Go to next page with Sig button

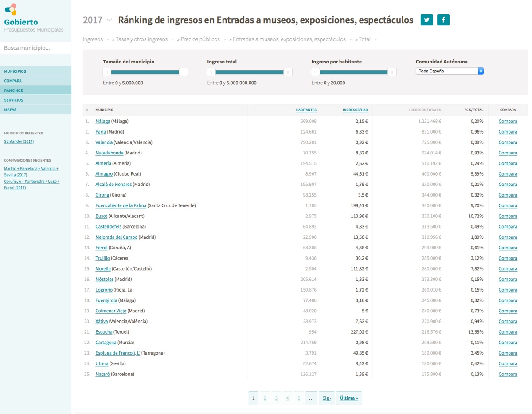click(x=327, y=398)
